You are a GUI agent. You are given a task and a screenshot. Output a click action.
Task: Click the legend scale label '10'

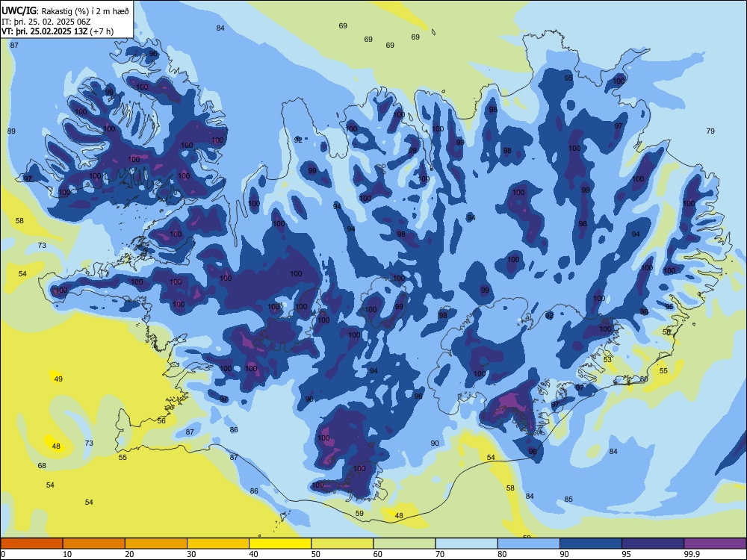[67, 554]
